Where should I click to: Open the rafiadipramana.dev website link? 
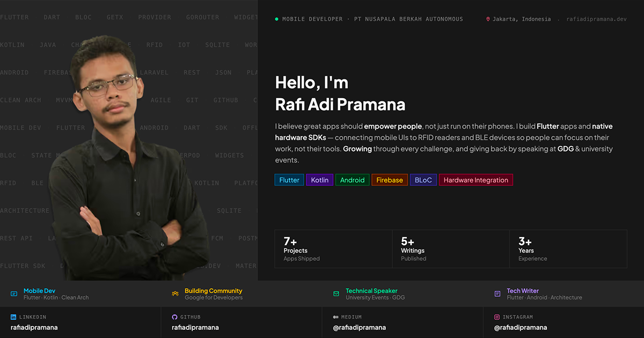[596, 19]
